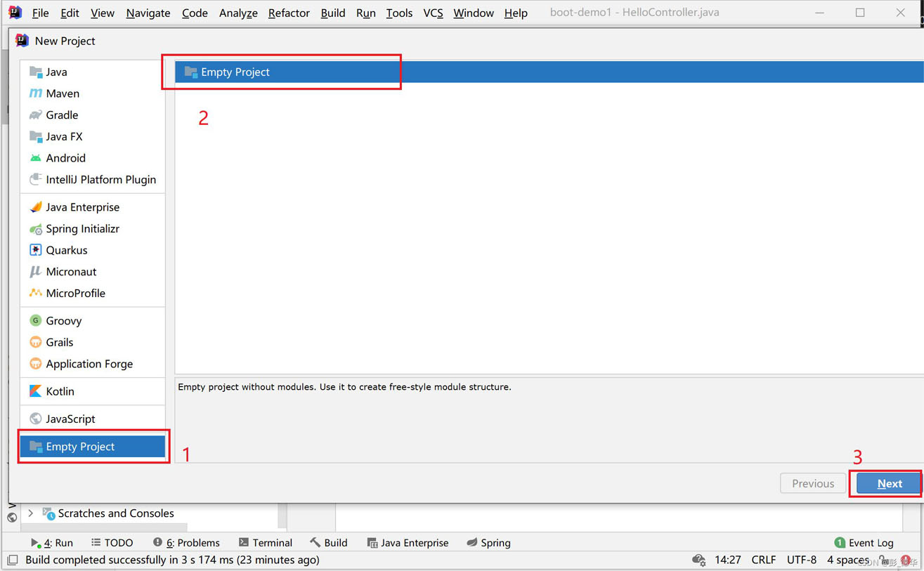This screenshot has height=571, width=924.
Task: Open the Tools menu
Action: (x=399, y=13)
